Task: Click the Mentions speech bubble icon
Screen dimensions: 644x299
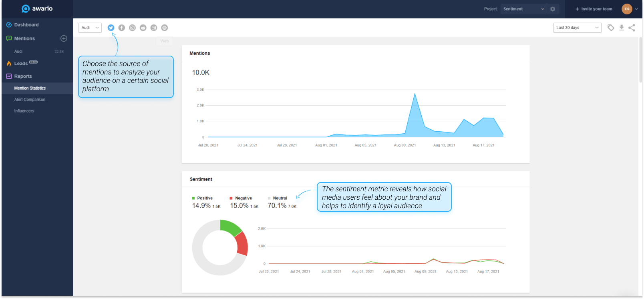Action: tap(9, 38)
